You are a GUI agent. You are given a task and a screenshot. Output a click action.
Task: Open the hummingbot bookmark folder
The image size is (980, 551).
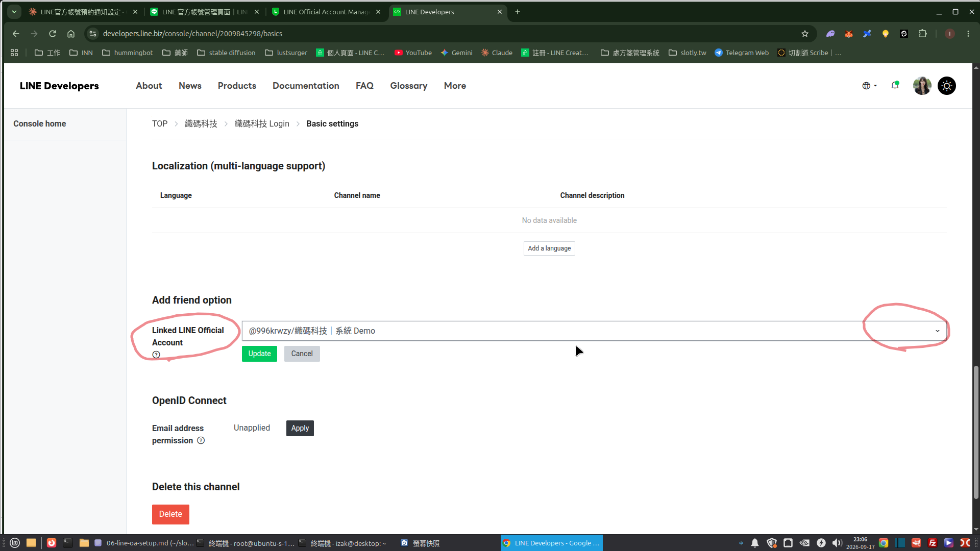[x=128, y=53]
